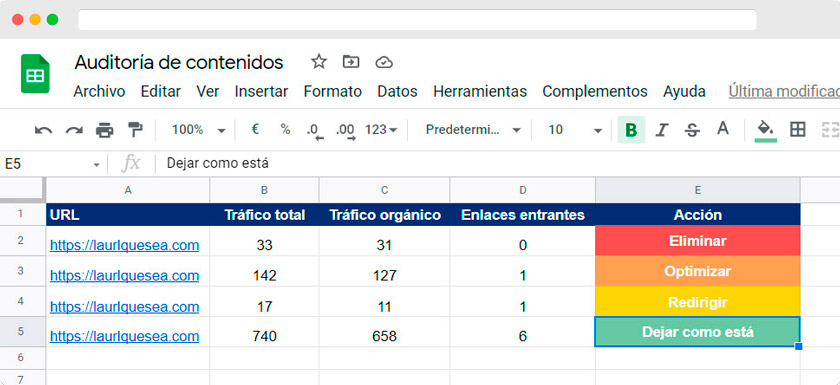The width and height of the screenshot is (840, 385).
Task: Select column A header
Action: pos(128,190)
